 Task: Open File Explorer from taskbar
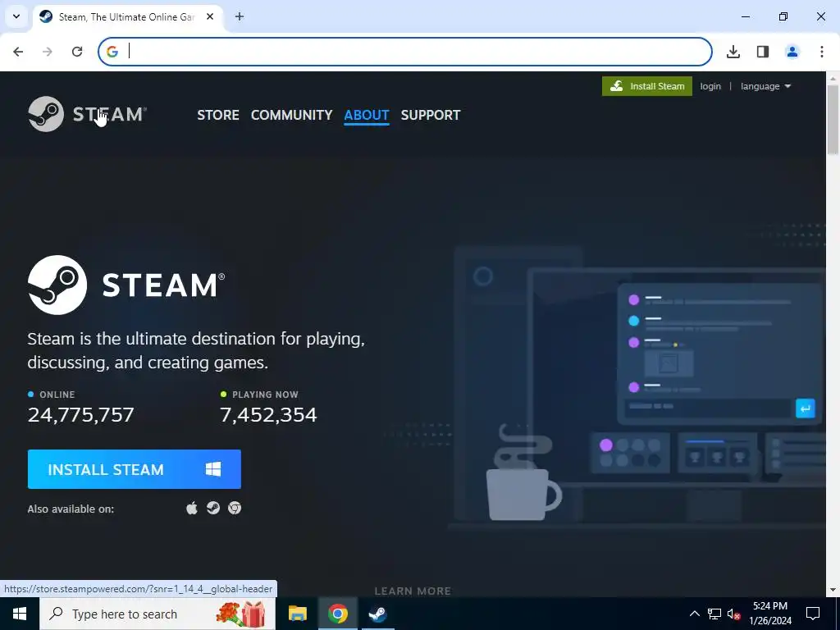coord(297,614)
